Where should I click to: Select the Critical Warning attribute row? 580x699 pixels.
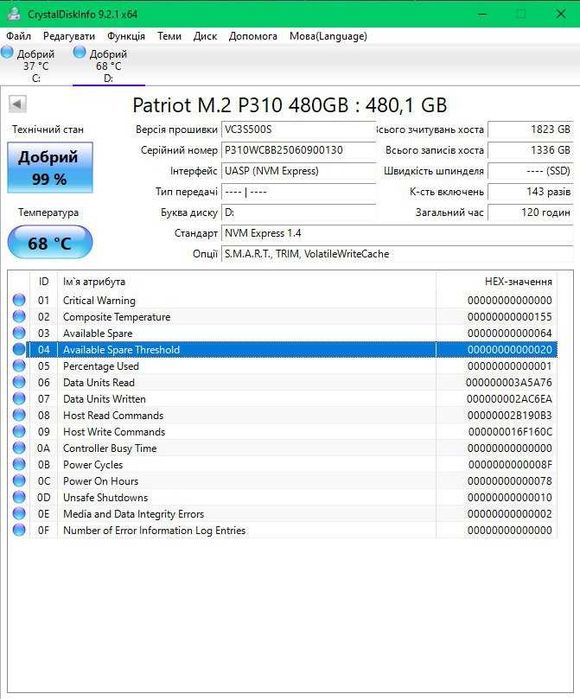point(283,300)
